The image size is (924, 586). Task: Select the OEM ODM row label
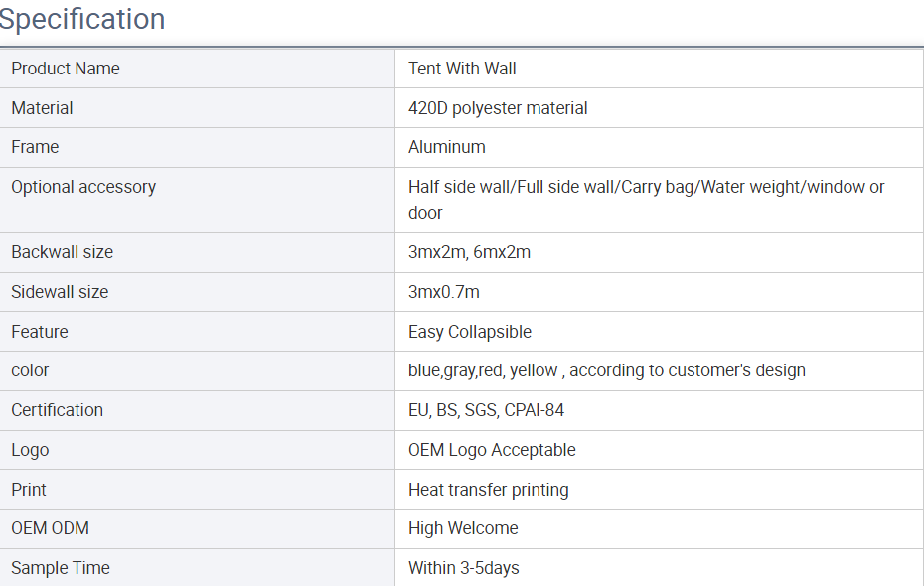coord(50,528)
